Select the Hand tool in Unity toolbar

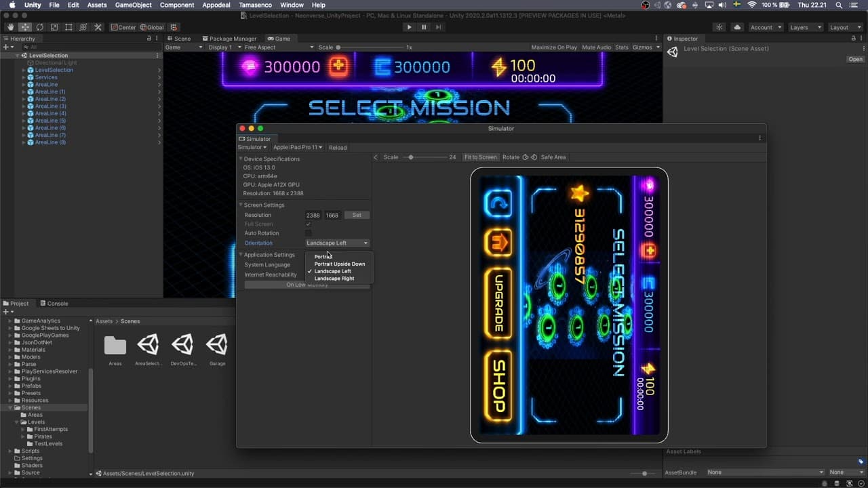(10, 27)
